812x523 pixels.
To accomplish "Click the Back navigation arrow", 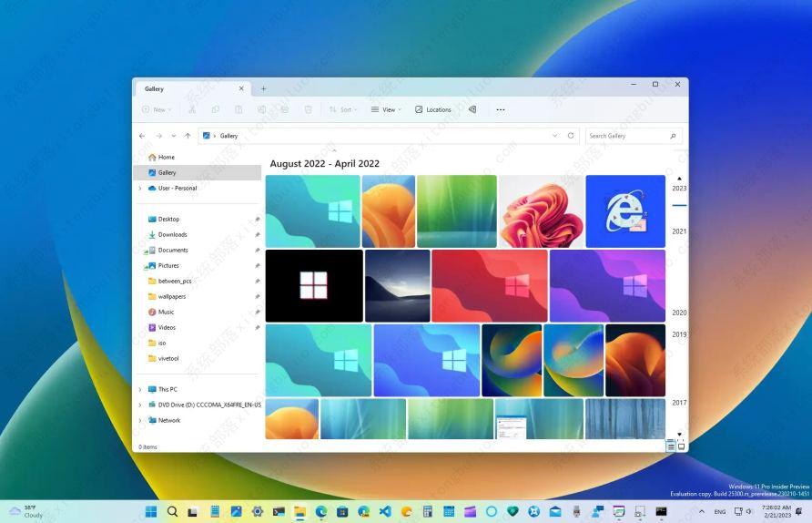I will coord(142,136).
